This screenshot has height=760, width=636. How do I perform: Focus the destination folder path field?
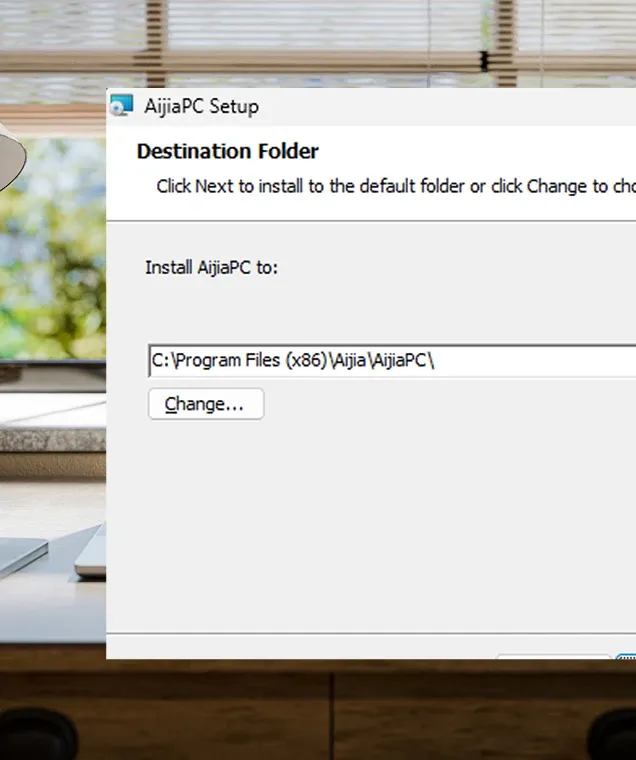392,361
